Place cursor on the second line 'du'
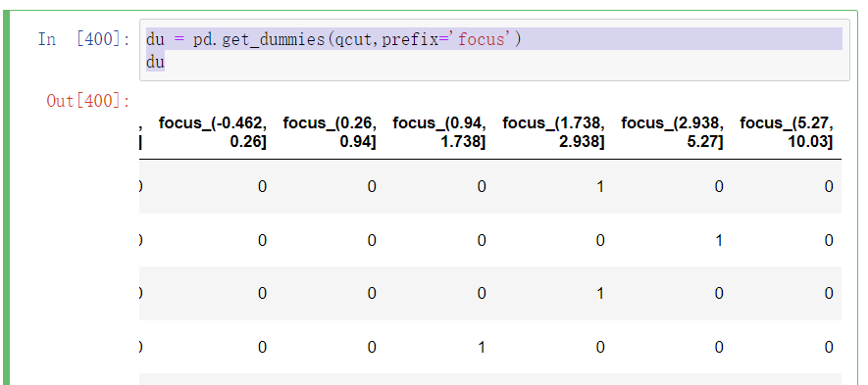Screen dimensions: 868x385 155,62
